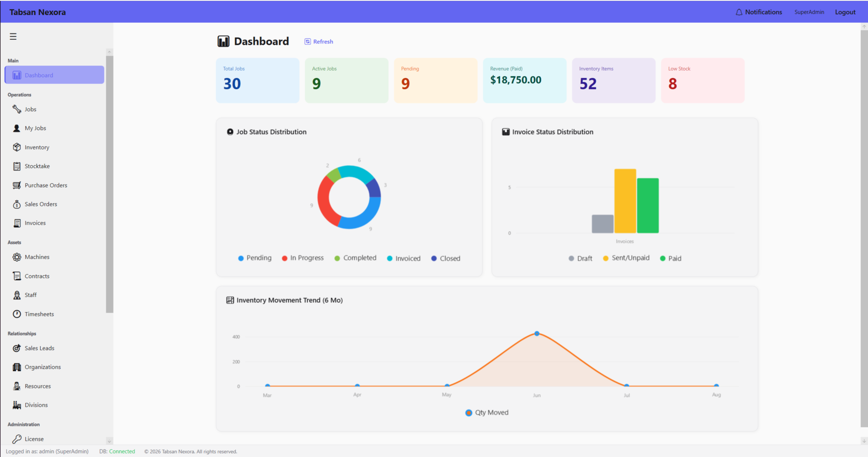Open the SuperAdmin profile link

click(809, 12)
